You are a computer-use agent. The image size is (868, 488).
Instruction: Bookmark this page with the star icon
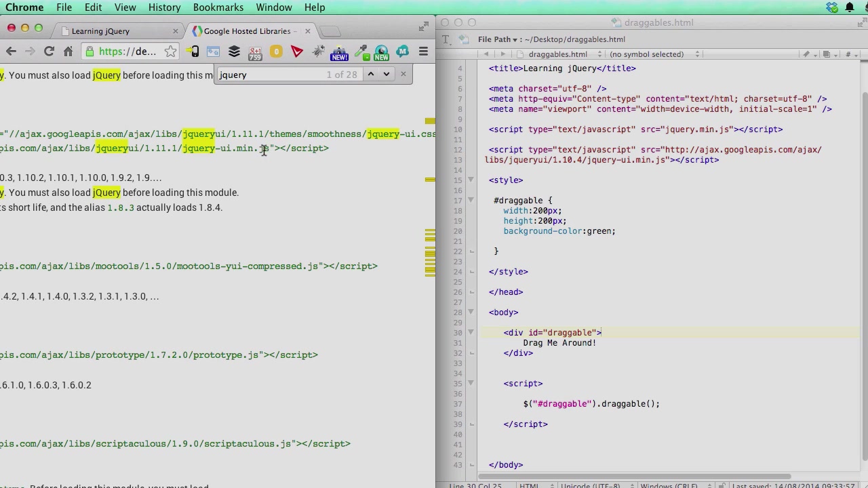(x=170, y=52)
